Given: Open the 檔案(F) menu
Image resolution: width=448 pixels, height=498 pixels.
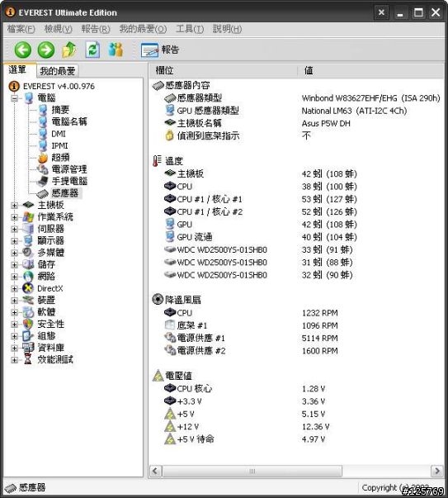Looking at the screenshot, I should [21, 29].
